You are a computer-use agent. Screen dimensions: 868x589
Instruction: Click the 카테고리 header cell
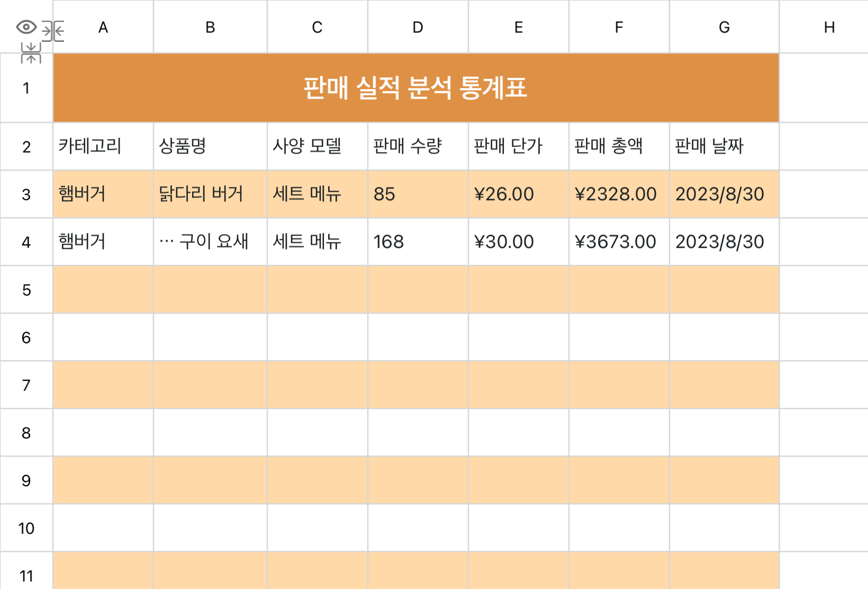coord(103,147)
